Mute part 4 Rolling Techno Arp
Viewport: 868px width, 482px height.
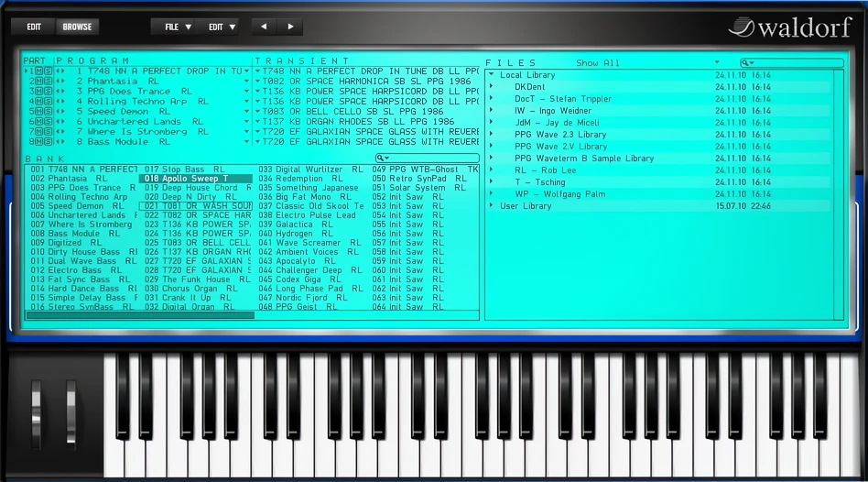pos(39,102)
